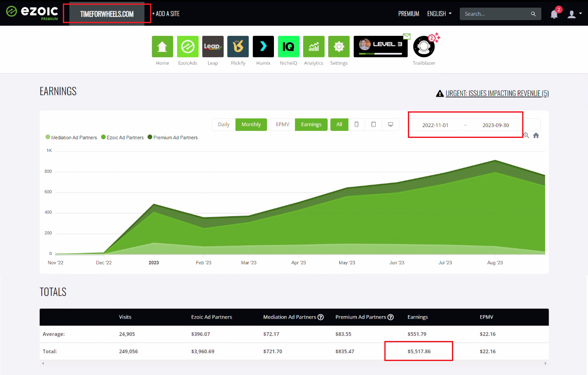The width and height of the screenshot is (588, 375).
Task: Open the Flickify app icon
Action: point(238,46)
